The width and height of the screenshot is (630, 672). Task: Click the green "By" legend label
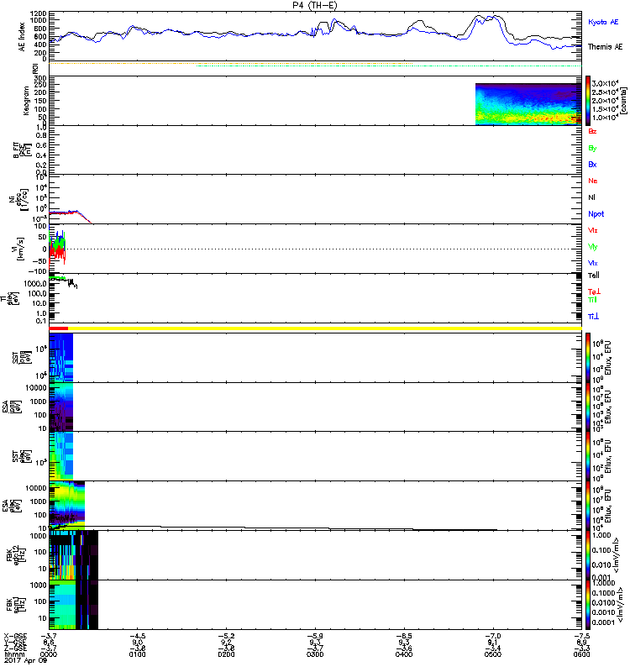[592, 149]
